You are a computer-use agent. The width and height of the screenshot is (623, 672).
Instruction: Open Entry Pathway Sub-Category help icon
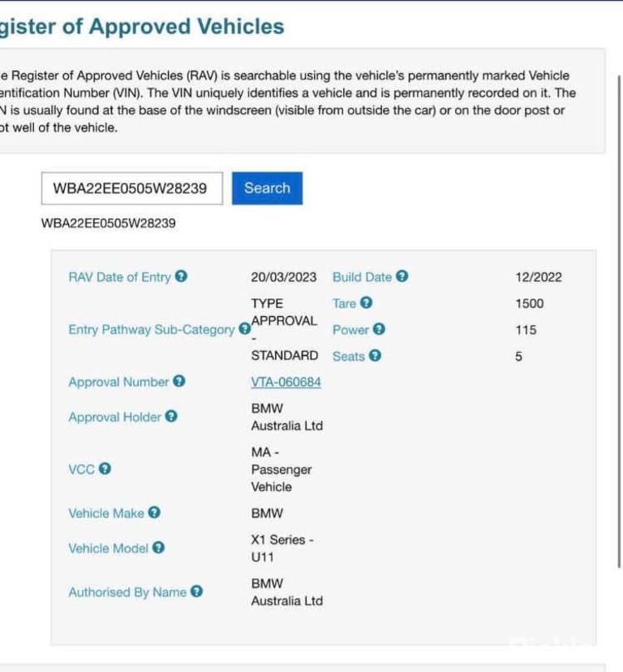point(245,329)
